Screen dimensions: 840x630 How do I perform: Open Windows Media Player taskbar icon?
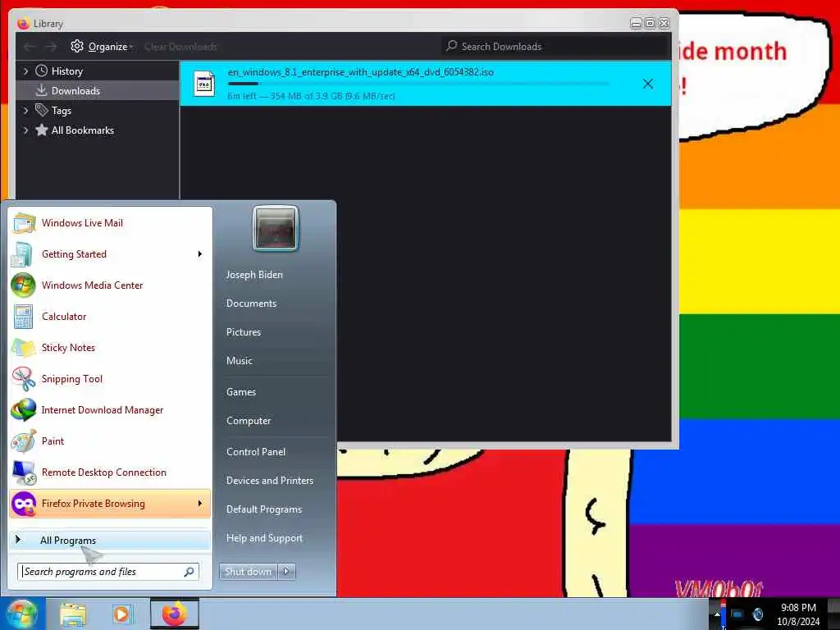121,614
